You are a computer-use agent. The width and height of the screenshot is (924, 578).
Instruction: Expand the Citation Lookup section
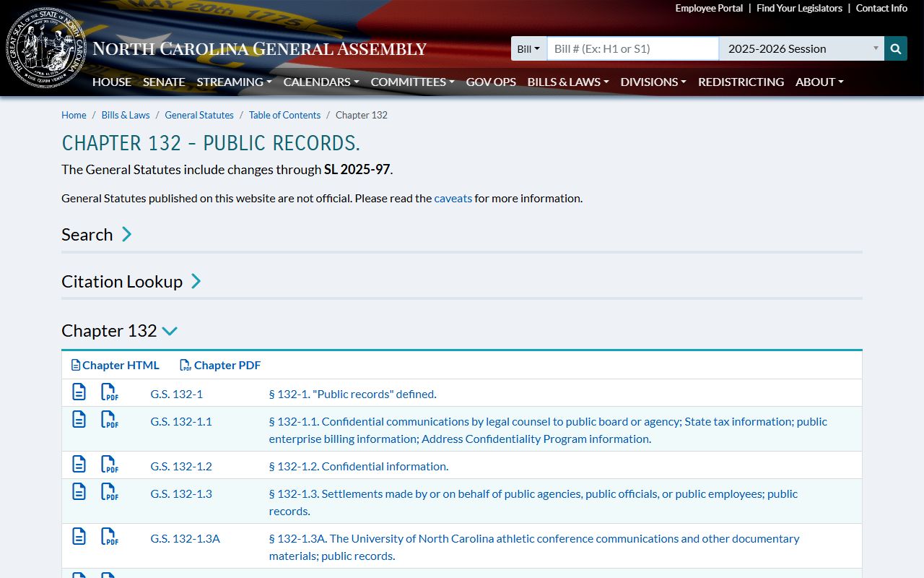coord(131,281)
